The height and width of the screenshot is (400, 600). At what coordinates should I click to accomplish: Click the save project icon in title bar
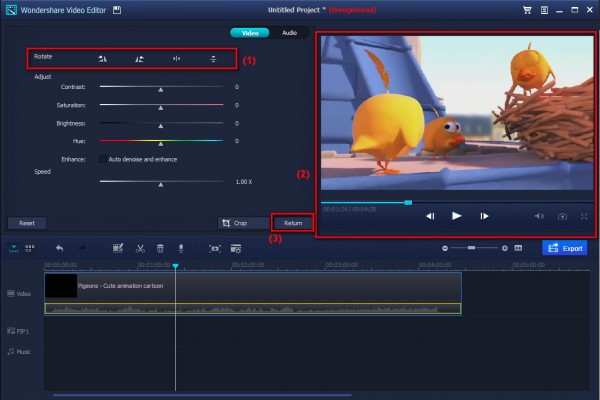[117, 10]
